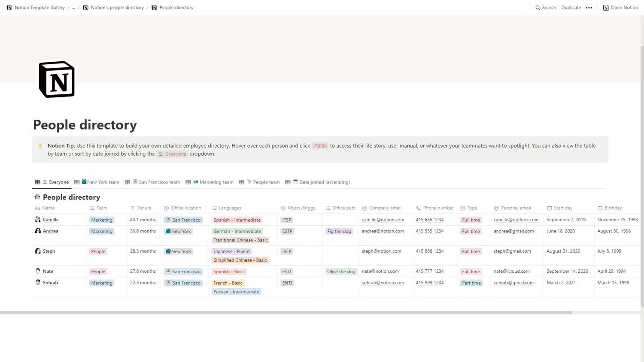Open the Team column header menu
The width and height of the screenshot is (644, 362).
107,208
